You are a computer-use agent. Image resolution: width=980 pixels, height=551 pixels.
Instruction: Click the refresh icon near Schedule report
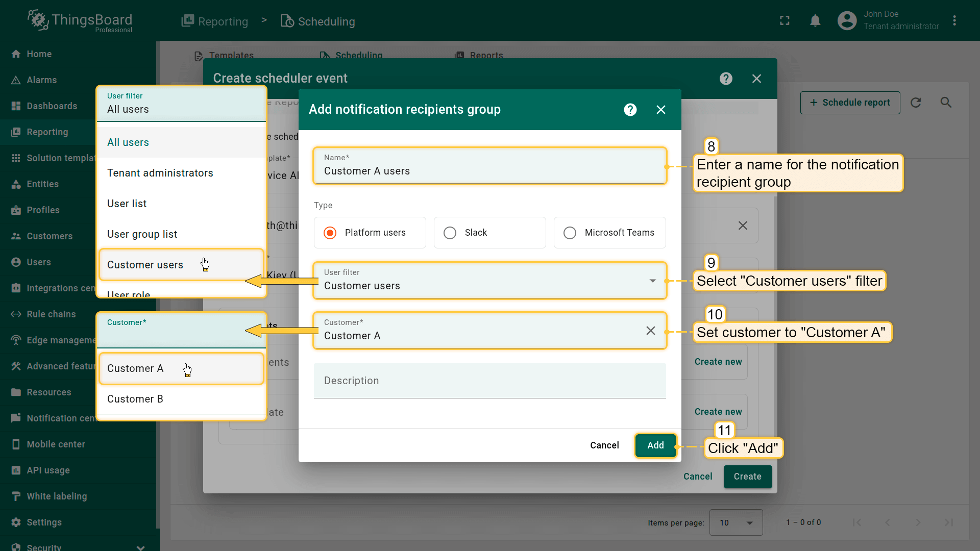coord(916,103)
